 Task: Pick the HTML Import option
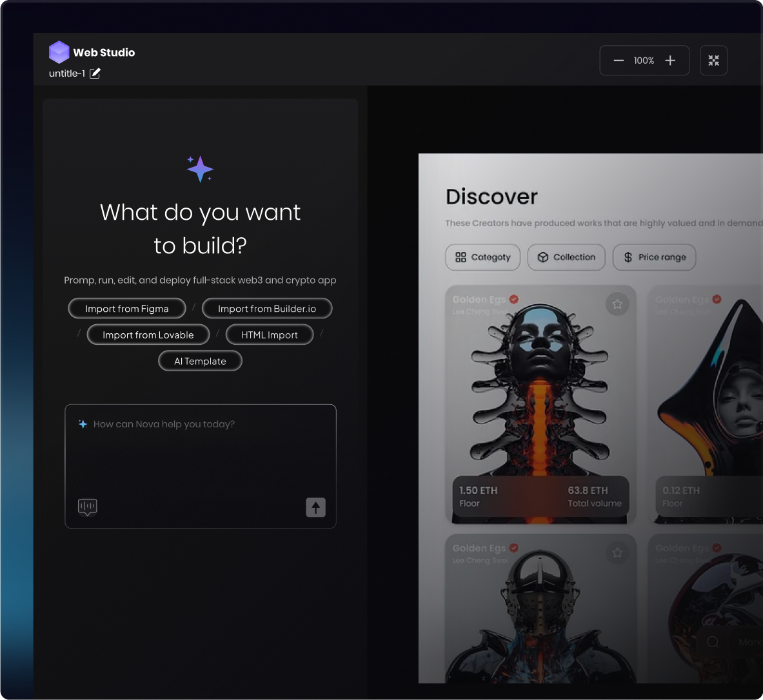point(270,335)
